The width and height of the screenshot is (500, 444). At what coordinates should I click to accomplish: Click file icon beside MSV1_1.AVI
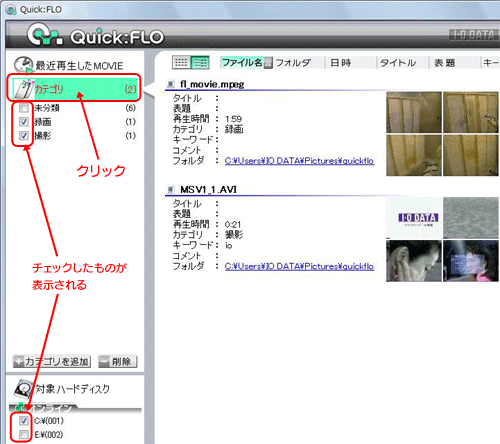[171, 190]
